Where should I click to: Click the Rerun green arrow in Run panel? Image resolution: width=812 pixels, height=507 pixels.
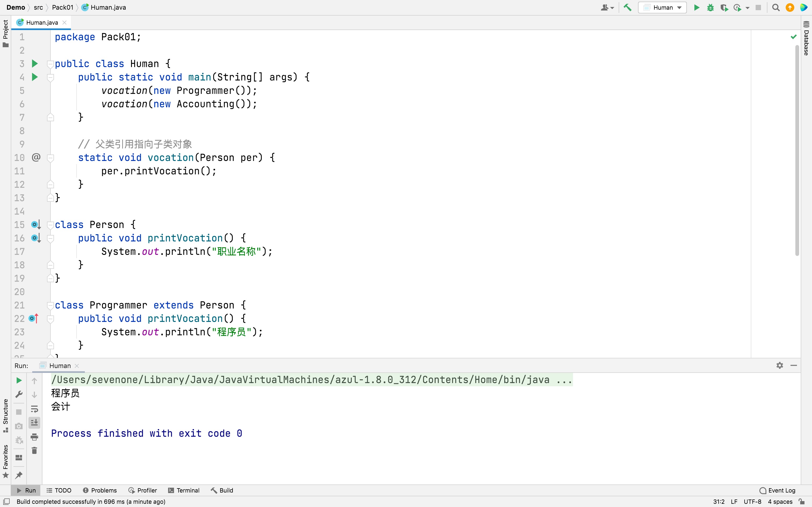click(19, 380)
